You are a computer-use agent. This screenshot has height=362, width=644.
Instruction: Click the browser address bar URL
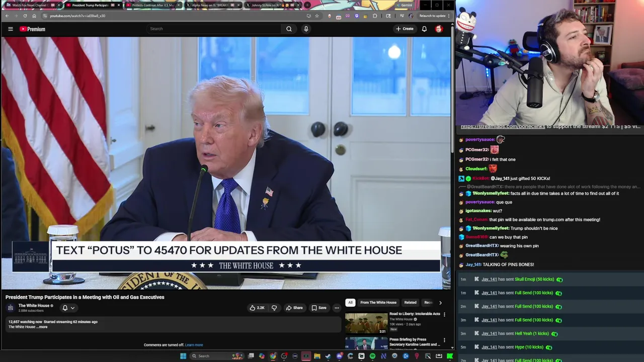coord(77,16)
